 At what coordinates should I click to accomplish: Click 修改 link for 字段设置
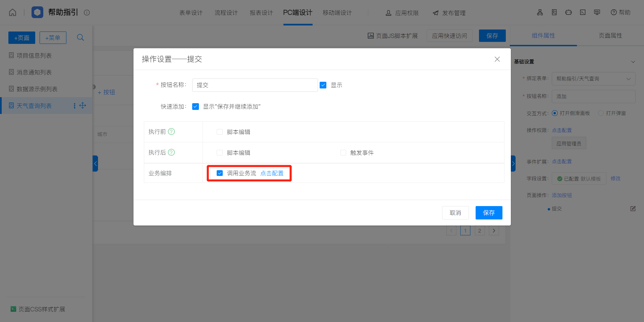[x=615, y=179]
